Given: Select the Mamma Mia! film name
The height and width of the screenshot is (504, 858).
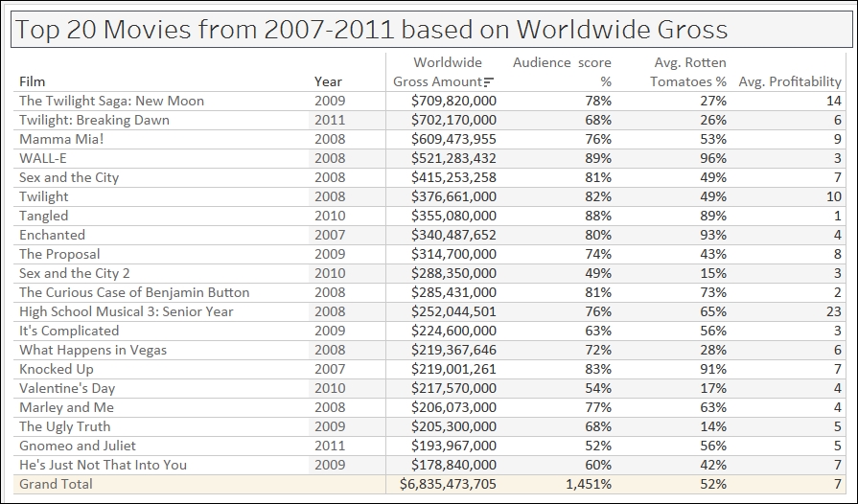Looking at the screenshot, I should 61,139.
